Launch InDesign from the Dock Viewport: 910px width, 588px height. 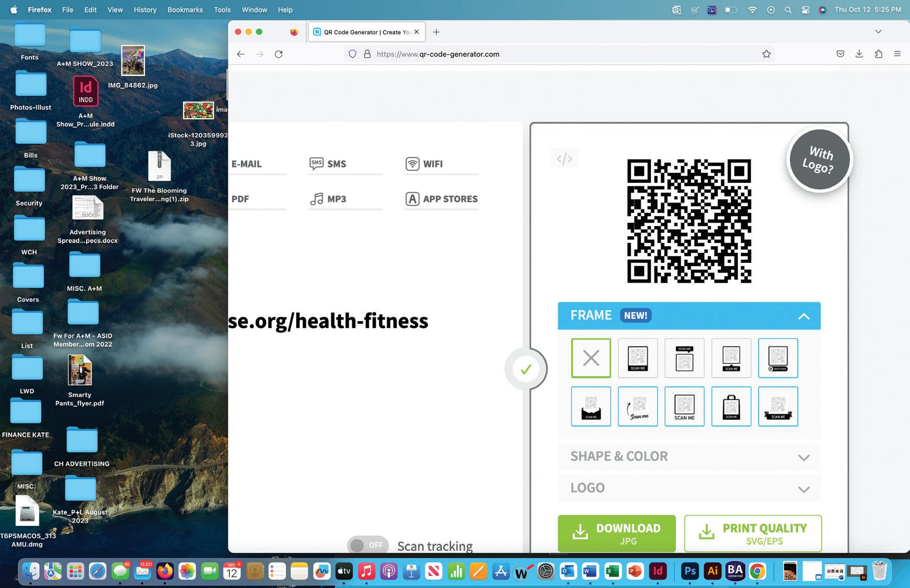pyautogui.click(x=658, y=571)
